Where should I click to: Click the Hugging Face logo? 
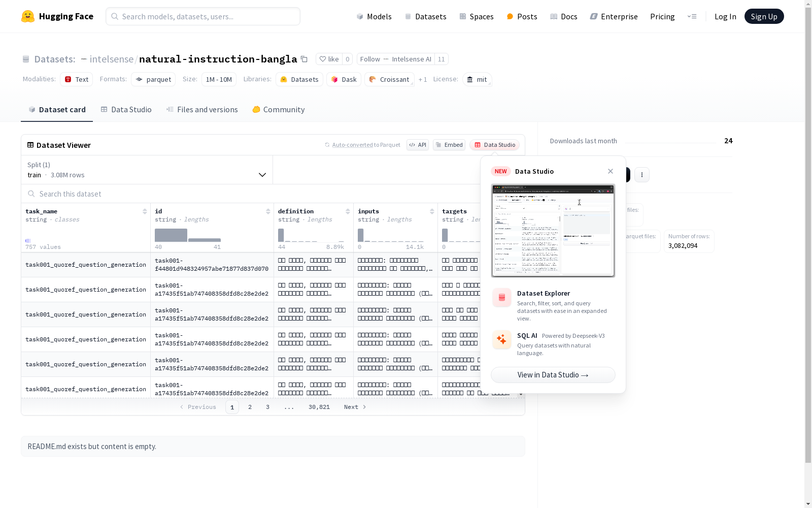coord(57,16)
